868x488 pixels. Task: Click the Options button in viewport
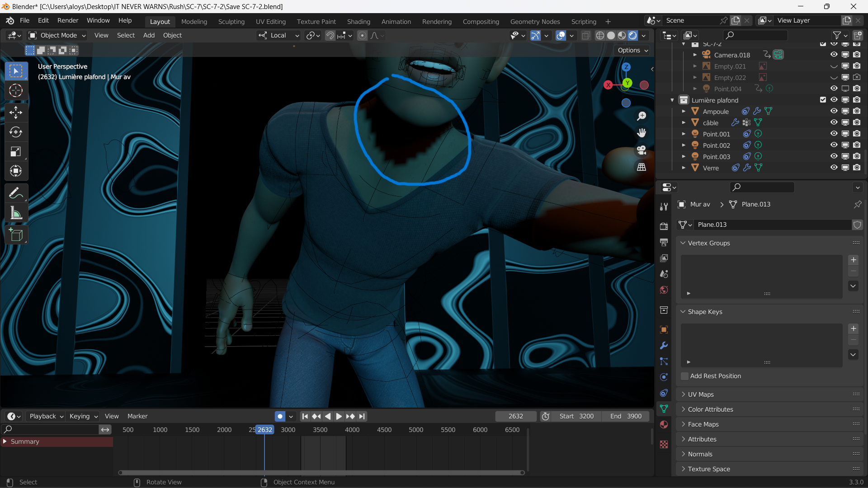[x=632, y=50]
